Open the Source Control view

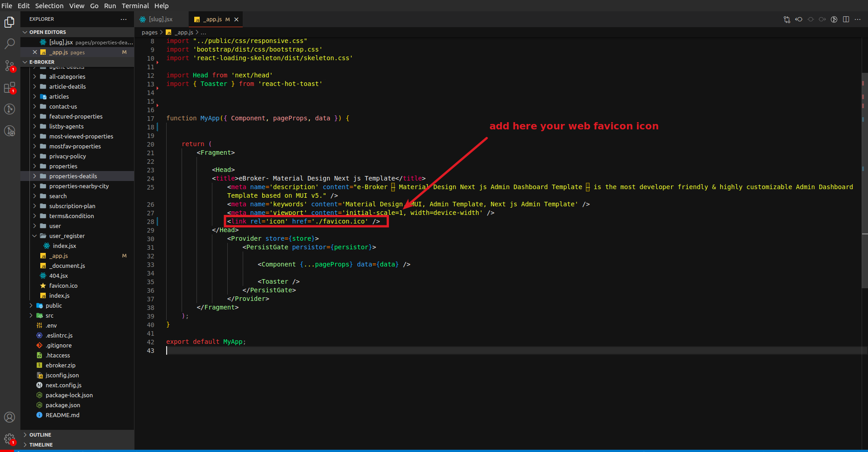(x=10, y=66)
